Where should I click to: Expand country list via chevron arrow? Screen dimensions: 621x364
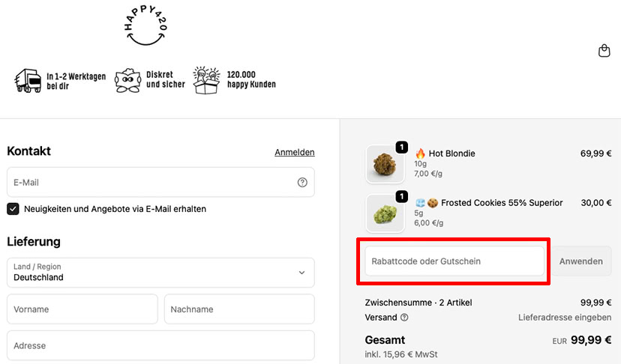point(301,273)
